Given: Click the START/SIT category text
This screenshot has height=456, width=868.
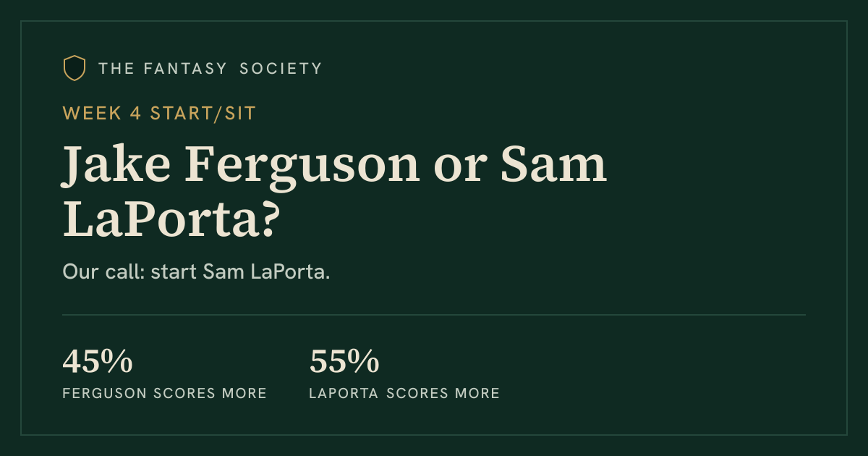Looking at the screenshot, I should [x=203, y=114].
